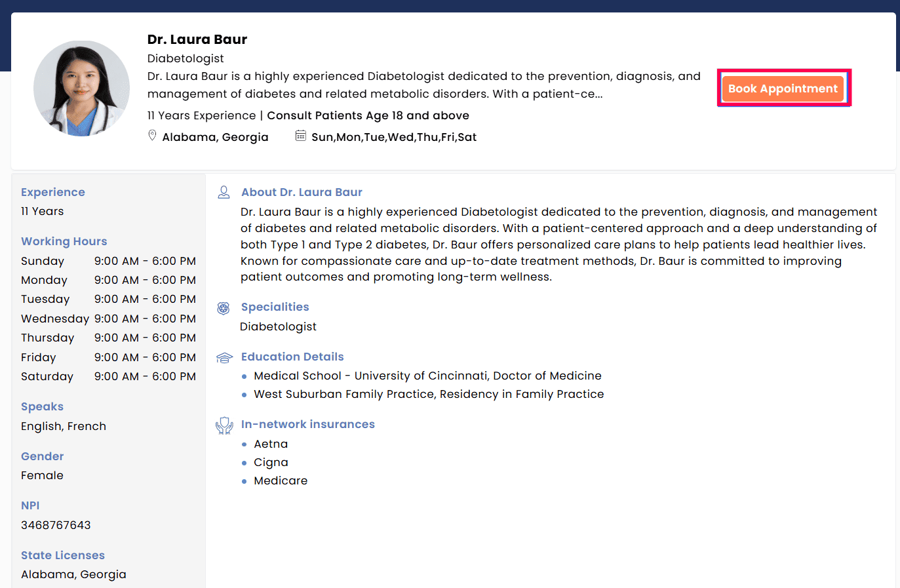Click the Working Hours heading
Screen dimensions: 900x588
64,241
